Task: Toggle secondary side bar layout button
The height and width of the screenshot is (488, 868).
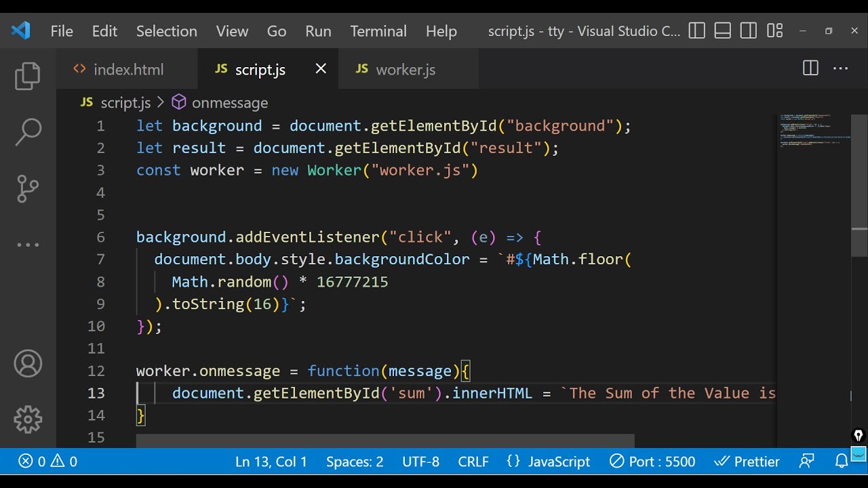Action: click(749, 31)
